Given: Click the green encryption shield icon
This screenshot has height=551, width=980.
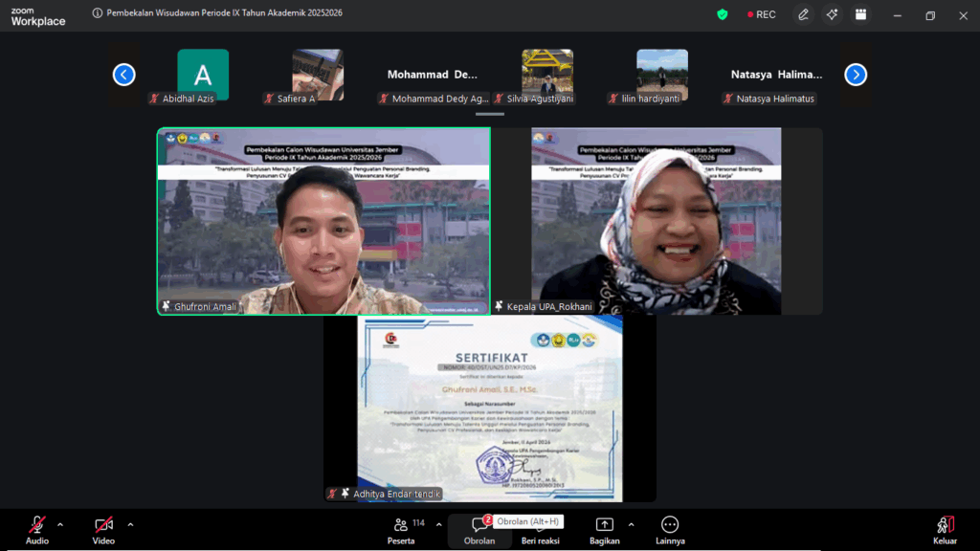Looking at the screenshot, I should tap(723, 14).
